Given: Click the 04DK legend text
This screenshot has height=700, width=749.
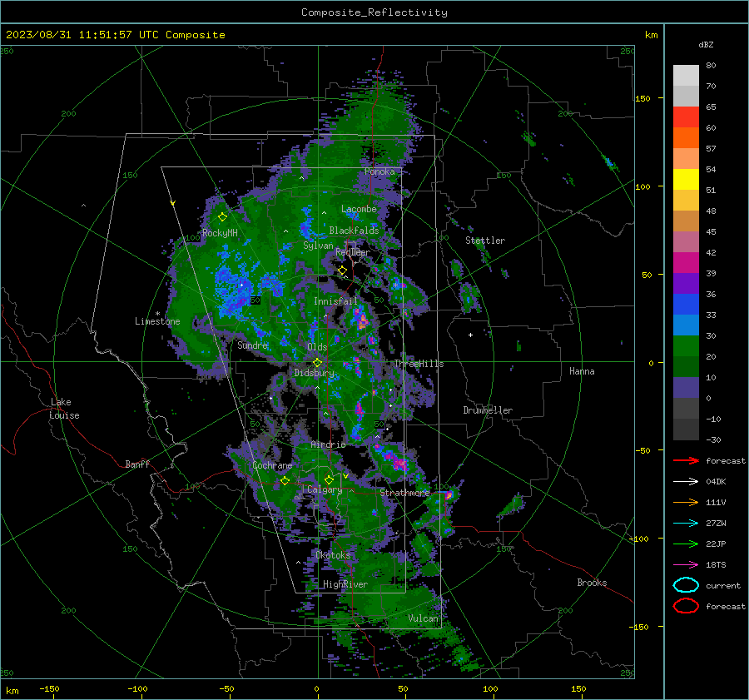Looking at the screenshot, I should (x=716, y=482).
